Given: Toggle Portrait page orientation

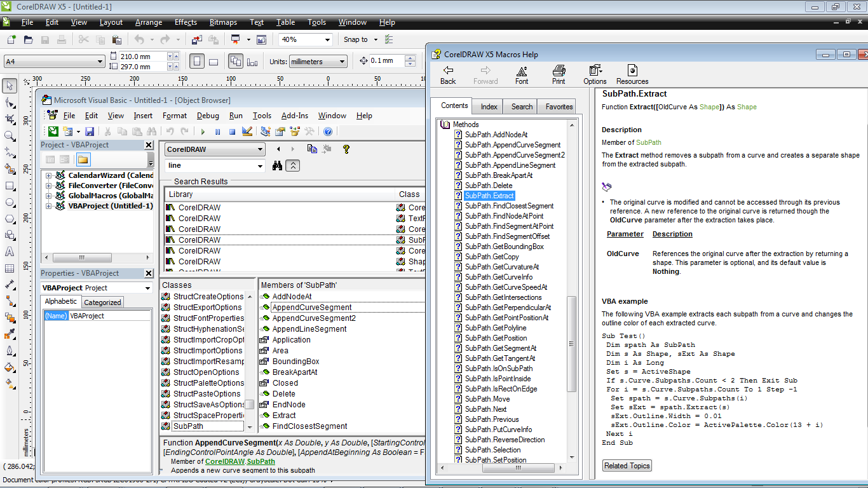Looking at the screenshot, I should 197,62.
